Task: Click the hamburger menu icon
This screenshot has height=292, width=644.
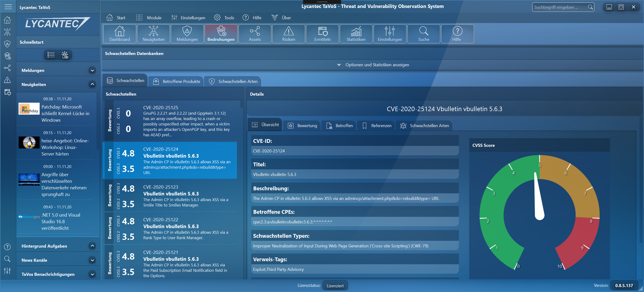Action: click(x=8, y=7)
